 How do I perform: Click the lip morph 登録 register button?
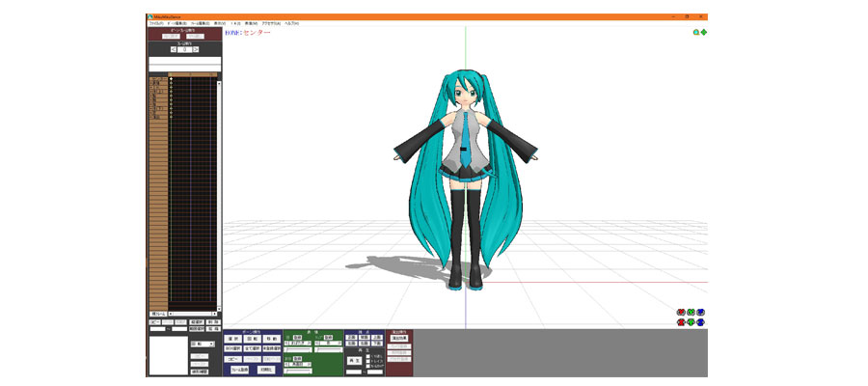[x=328, y=337]
